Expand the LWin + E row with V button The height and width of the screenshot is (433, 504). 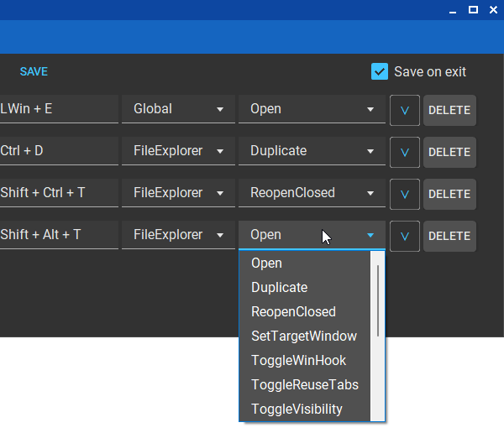pyautogui.click(x=405, y=110)
